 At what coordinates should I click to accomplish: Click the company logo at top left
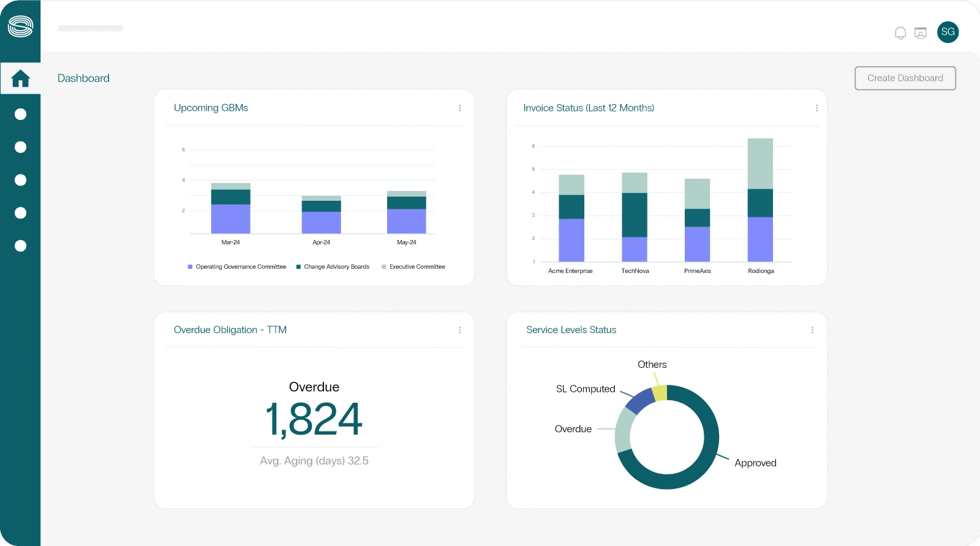tap(20, 26)
